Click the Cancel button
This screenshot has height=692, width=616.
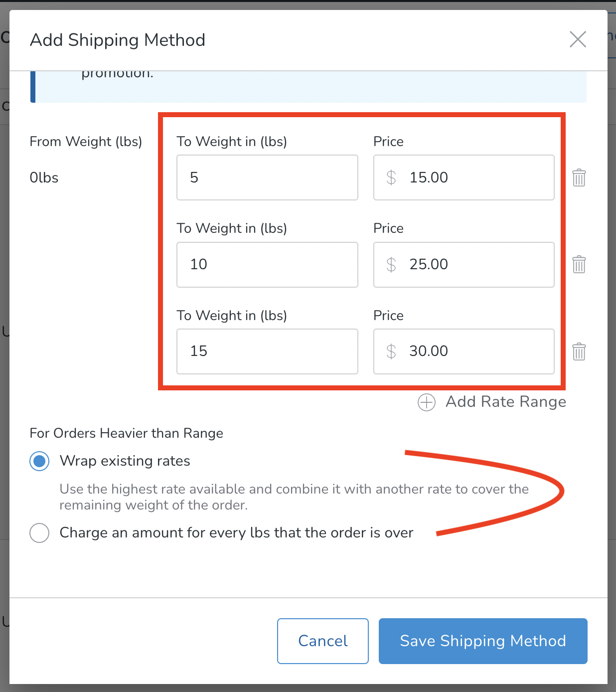(322, 641)
